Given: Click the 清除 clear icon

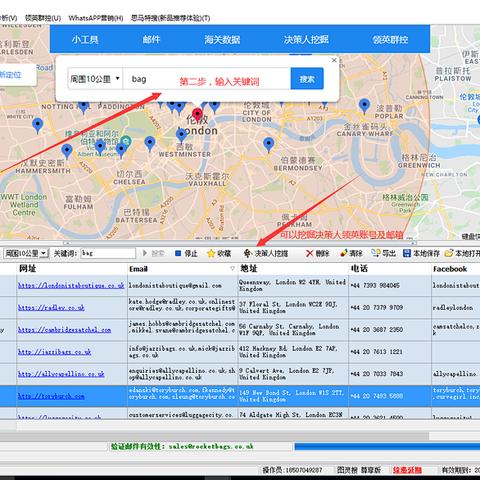Looking at the screenshot, I should (x=344, y=253).
